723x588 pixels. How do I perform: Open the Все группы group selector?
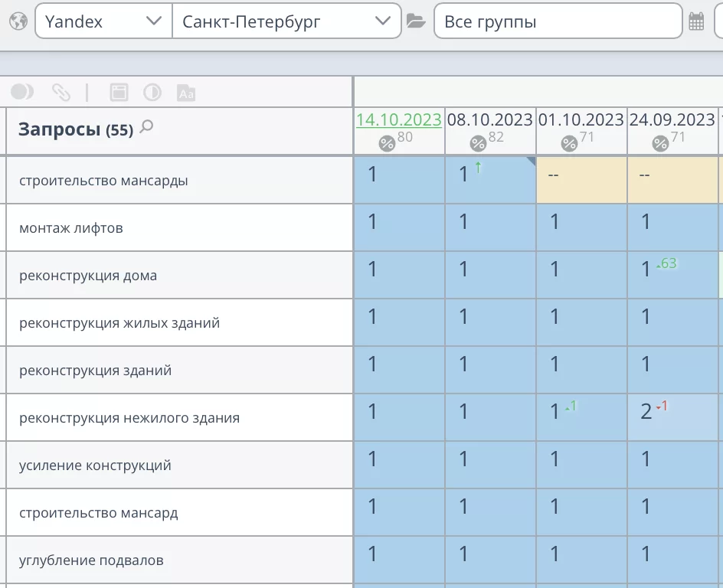[x=558, y=21]
